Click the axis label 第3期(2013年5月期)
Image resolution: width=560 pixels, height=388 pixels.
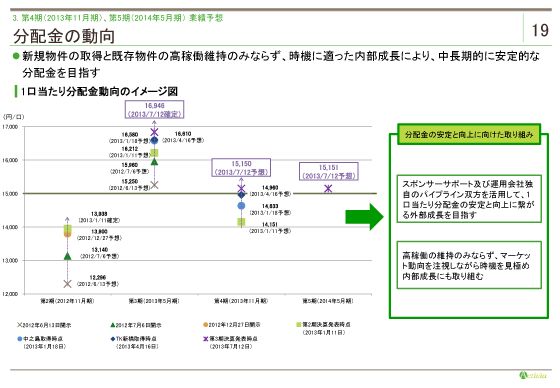click(154, 301)
